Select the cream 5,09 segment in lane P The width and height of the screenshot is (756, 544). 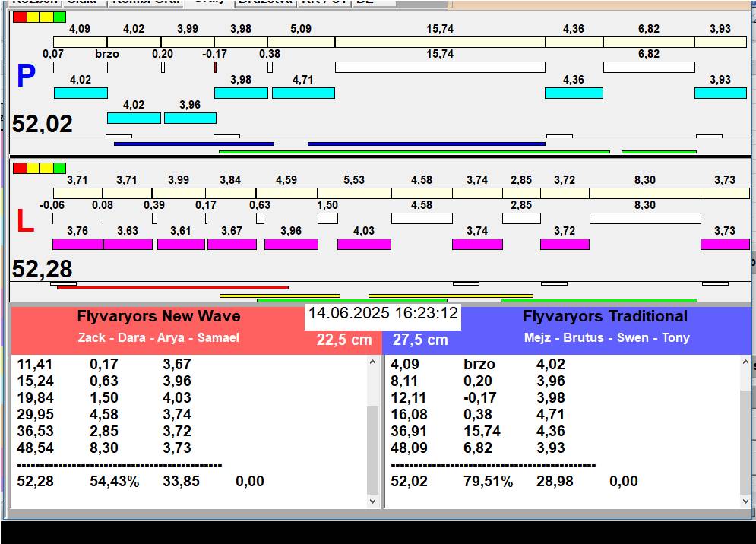302,42
